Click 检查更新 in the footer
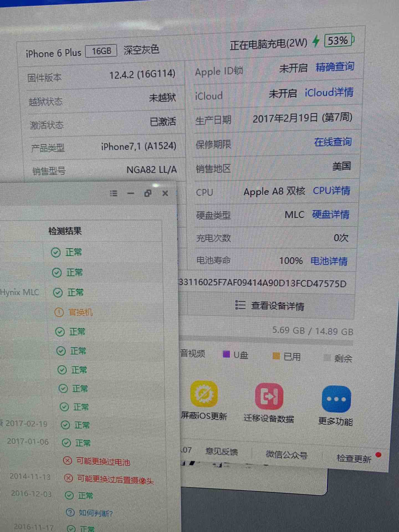The image size is (399, 532). (354, 459)
